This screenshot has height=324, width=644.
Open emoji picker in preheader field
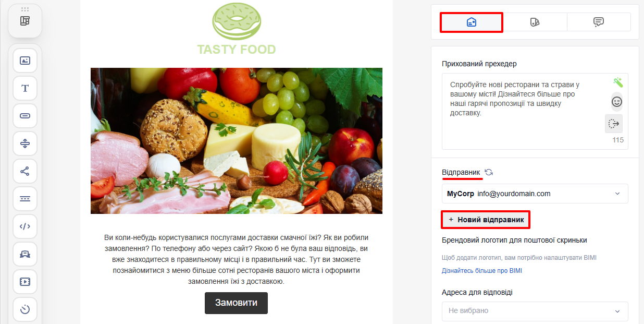click(617, 102)
